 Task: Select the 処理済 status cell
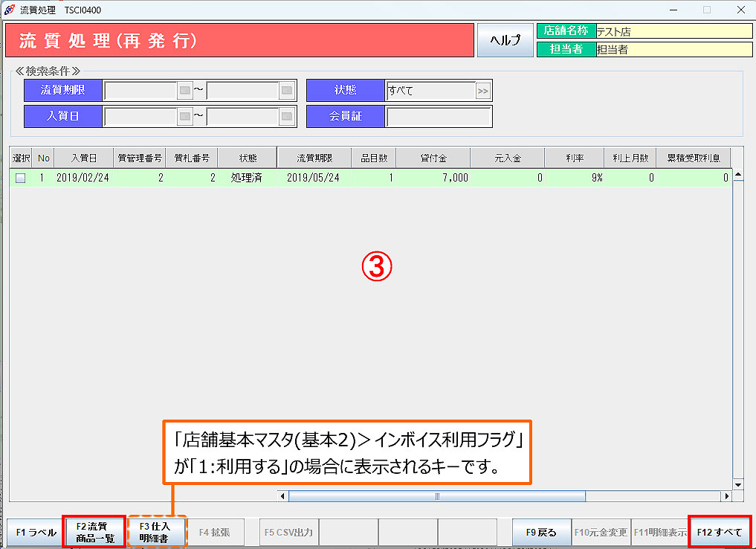pyautogui.click(x=247, y=178)
